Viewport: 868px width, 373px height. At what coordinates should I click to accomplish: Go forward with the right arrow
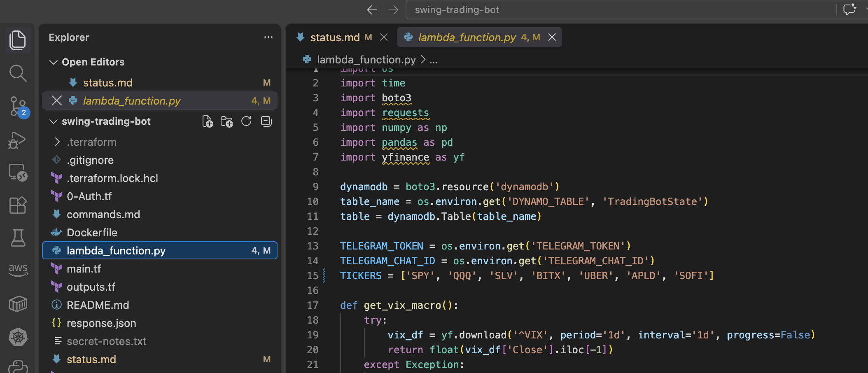click(x=394, y=10)
